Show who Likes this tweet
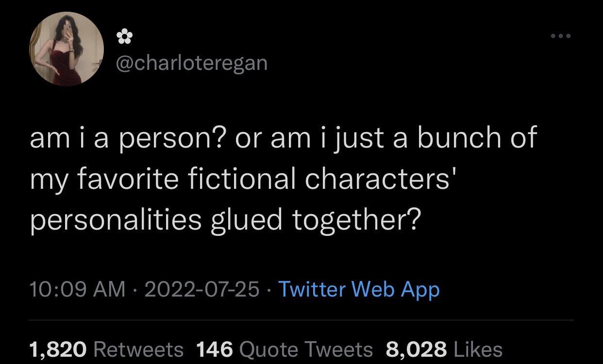The width and height of the screenshot is (603, 364). coord(478,349)
